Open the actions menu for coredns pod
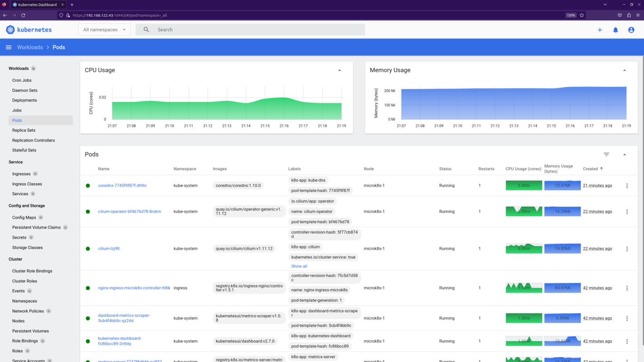This screenshot has height=362, width=644. [627, 185]
